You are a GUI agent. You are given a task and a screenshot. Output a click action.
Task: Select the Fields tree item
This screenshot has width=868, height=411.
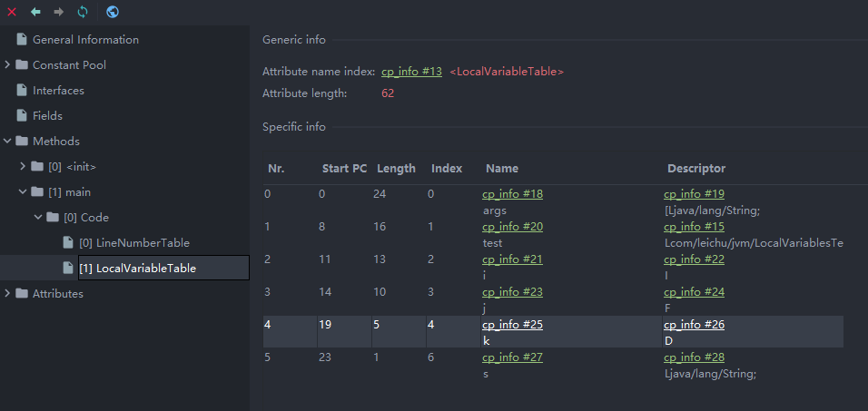coord(47,116)
